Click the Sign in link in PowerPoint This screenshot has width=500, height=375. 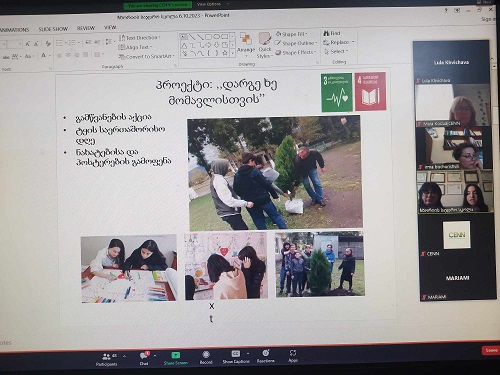(x=488, y=19)
